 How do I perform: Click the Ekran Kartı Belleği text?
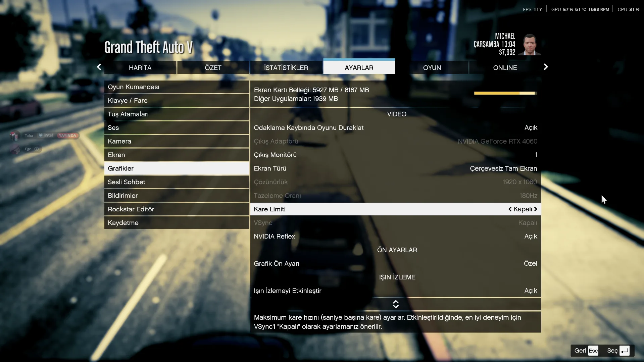(x=311, y=90)
